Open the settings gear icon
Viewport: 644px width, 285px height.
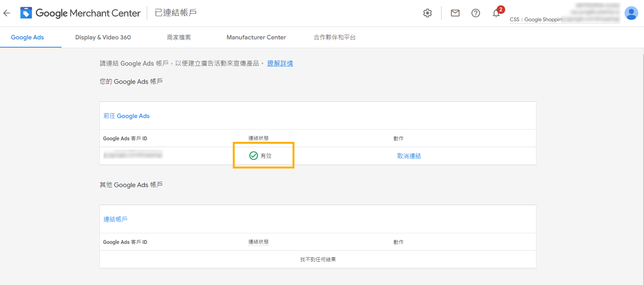click(427, 13)
